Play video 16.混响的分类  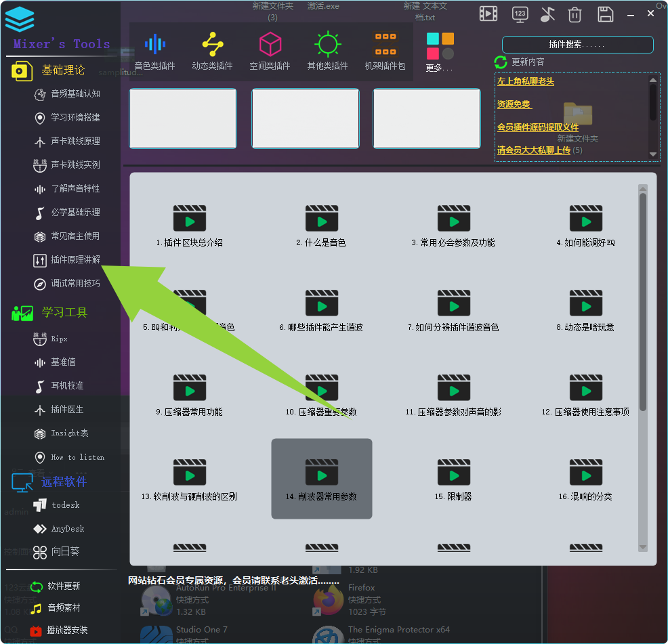pos(586,480)
